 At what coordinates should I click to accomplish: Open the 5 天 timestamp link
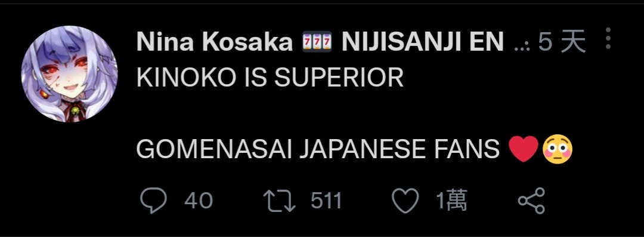562,42
